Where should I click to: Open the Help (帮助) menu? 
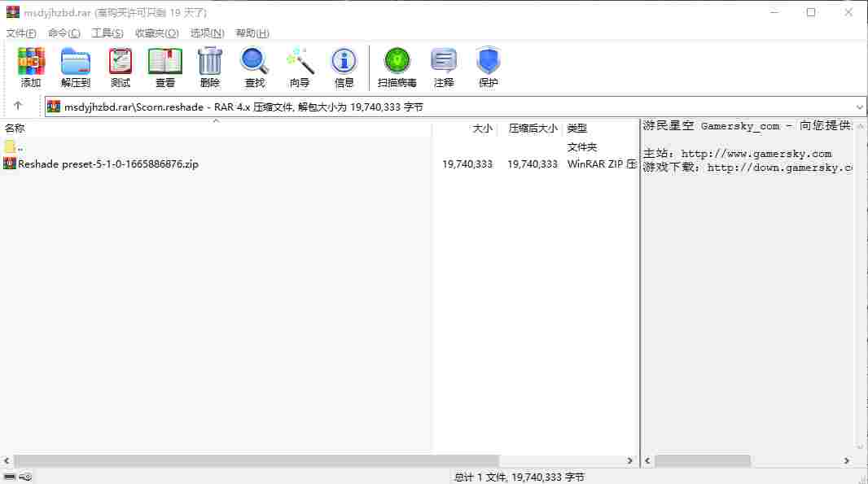pos(252,33)
